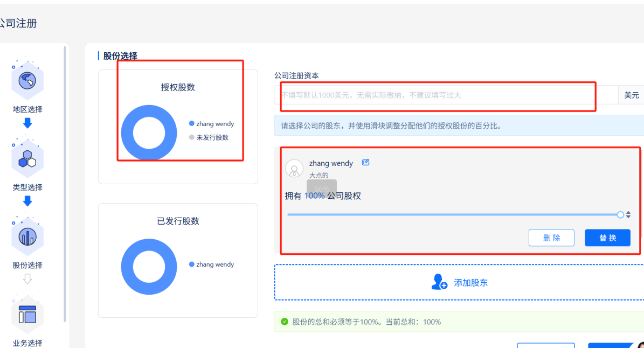Screen dimensions: 644x348
Task: Click the 删除 button for zhang wendy
Action: click(x=551, y=238)
